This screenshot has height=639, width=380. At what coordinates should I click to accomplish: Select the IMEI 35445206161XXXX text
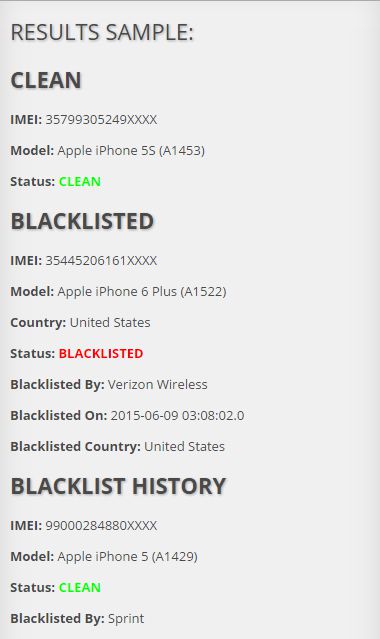point(101,260)
